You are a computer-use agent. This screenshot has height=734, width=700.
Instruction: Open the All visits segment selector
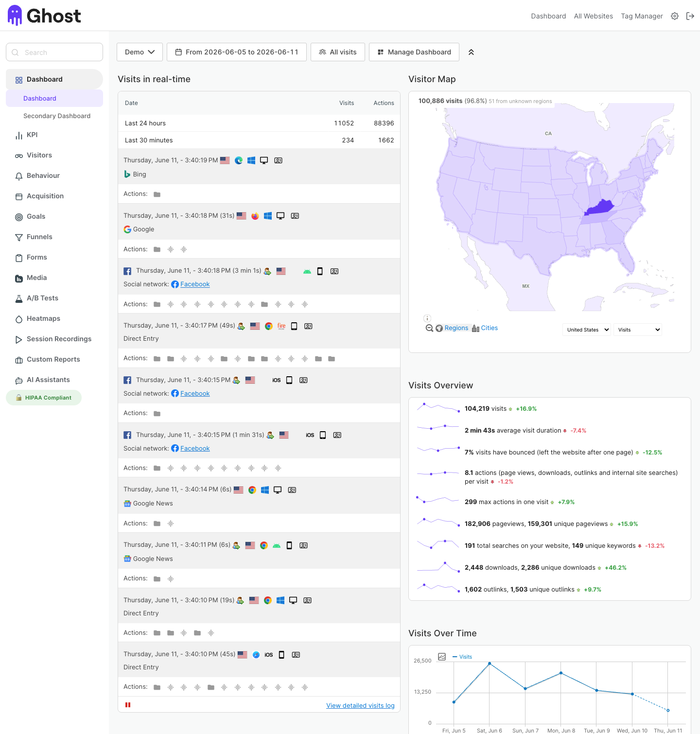[x=338, y=52]
